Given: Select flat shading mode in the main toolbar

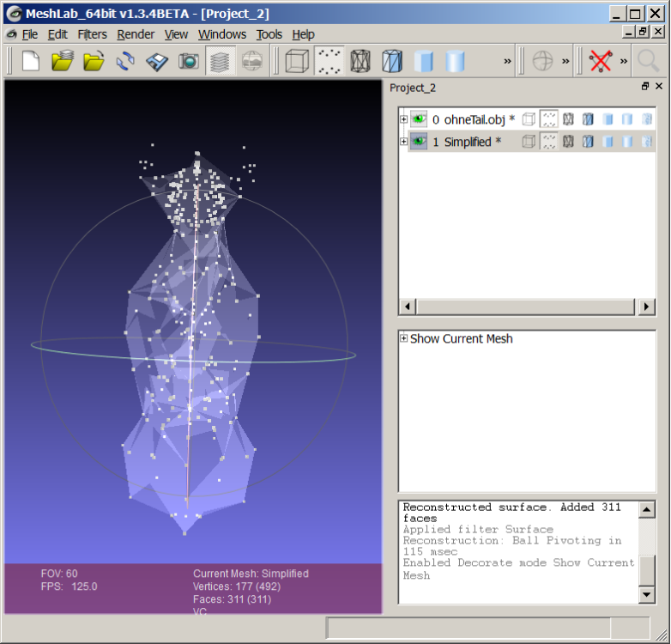Looking at the screenshot, I should click(456, 61).
